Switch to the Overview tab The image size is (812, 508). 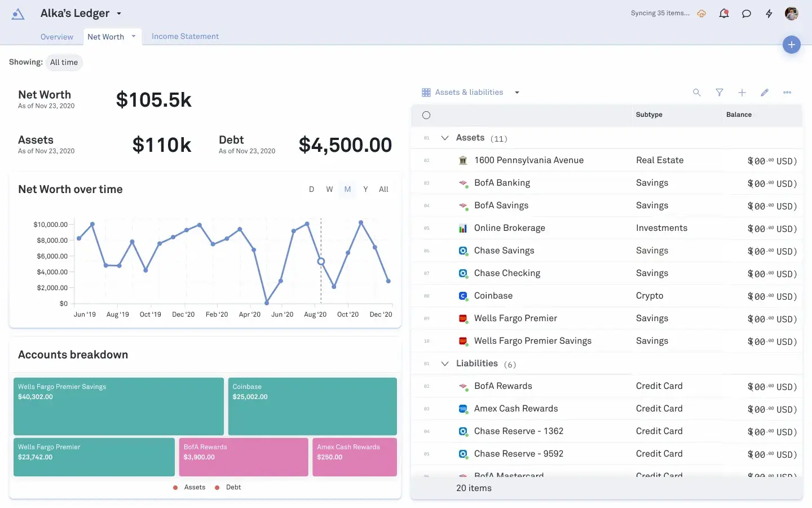point(57,37)
